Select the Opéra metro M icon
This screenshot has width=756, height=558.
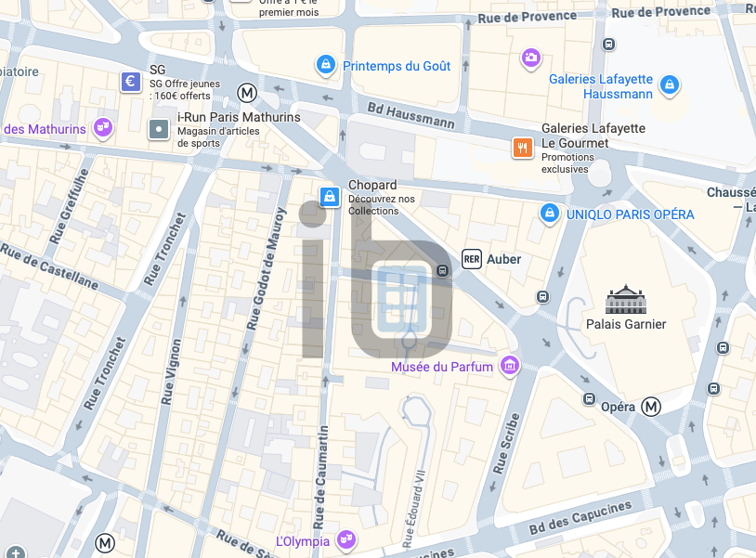[x=651, y=407]
